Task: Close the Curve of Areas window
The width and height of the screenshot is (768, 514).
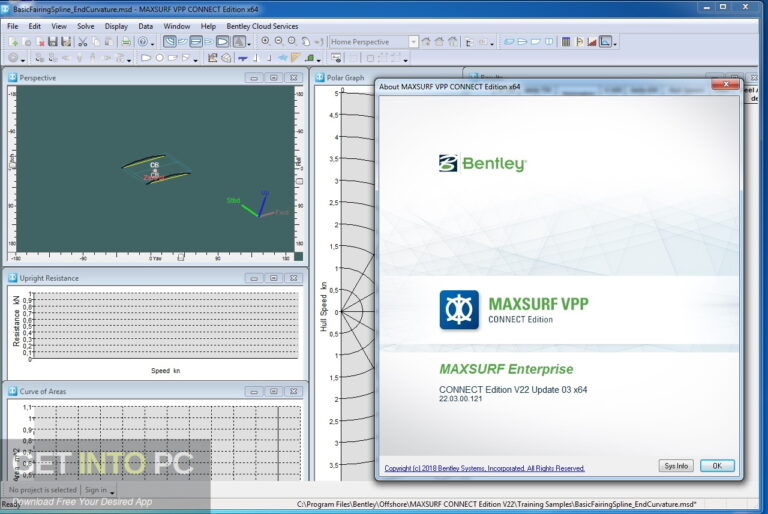Action: 293,391
